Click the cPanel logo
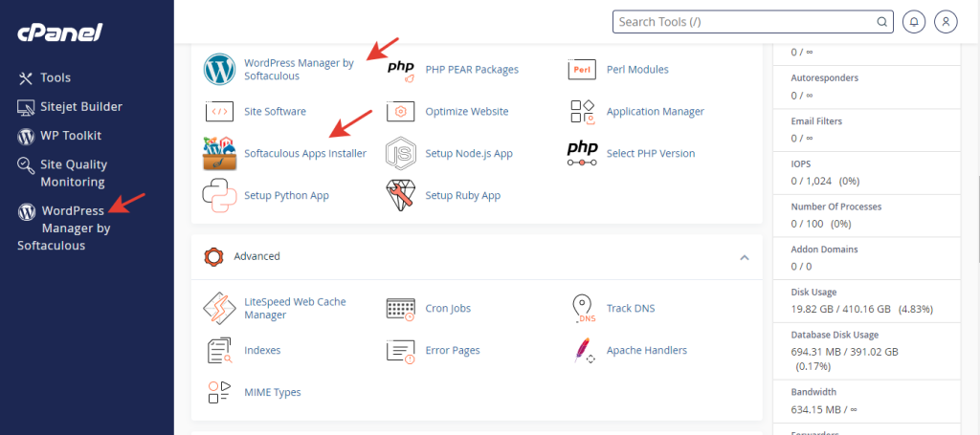Image resolution: width=980 pixels, height=435 pixels. pos(60,32)
